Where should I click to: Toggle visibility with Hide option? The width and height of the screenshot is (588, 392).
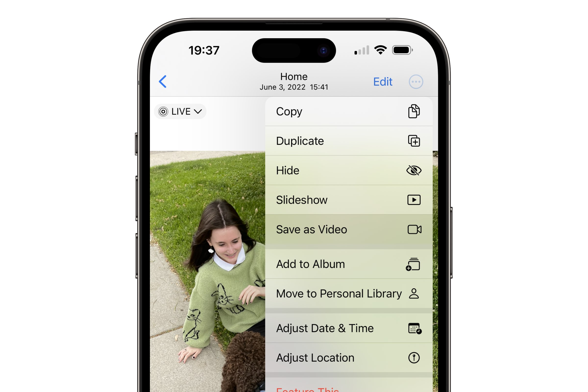(348, 170)
